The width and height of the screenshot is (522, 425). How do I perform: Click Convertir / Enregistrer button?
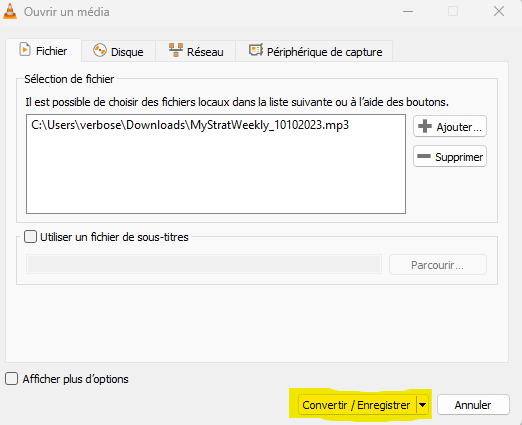click(x=357, y=405)
